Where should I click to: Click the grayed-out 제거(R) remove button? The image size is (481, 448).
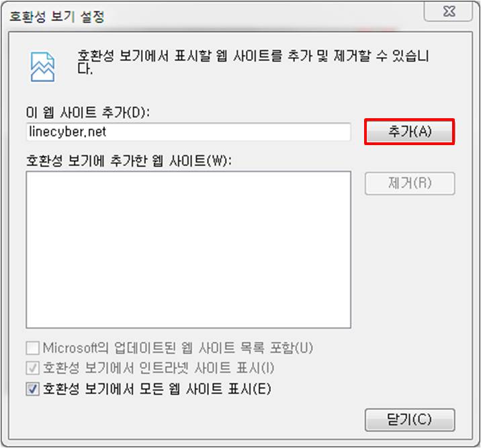point(410,183)
